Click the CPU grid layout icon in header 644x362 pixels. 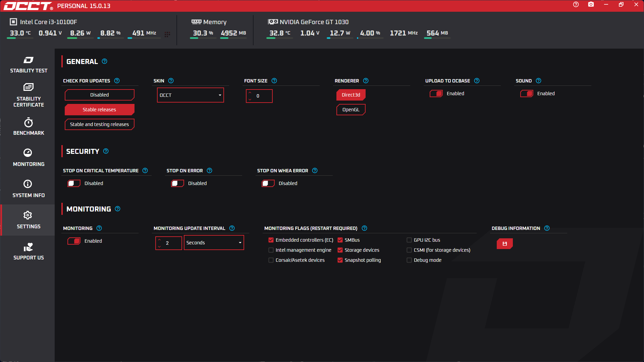pos(167,34)
